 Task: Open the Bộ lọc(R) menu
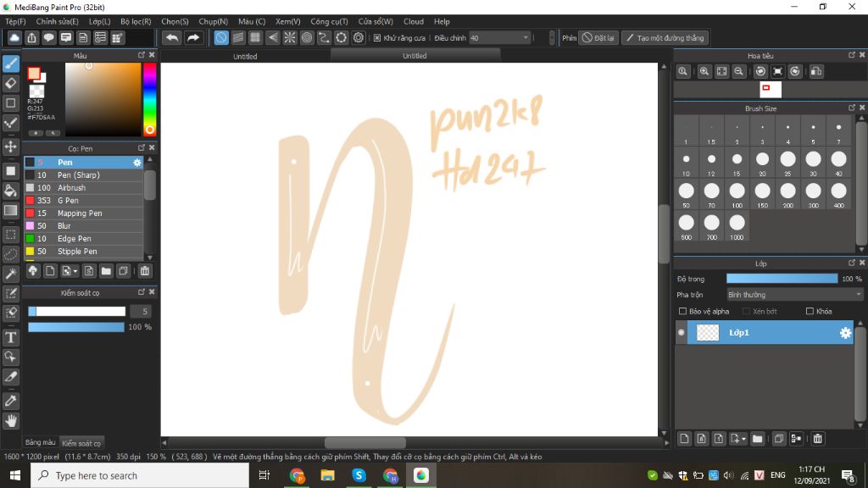tap(136, 21)
